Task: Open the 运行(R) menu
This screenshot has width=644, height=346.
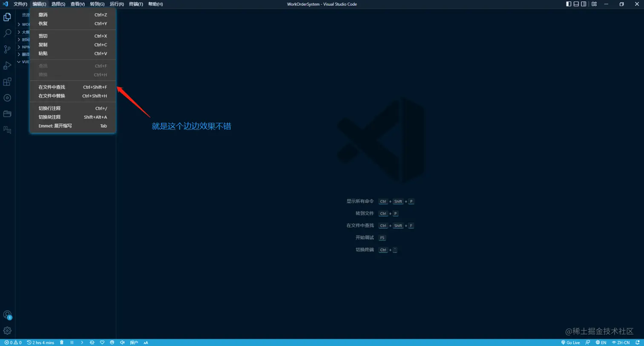Action: [117, 4]
